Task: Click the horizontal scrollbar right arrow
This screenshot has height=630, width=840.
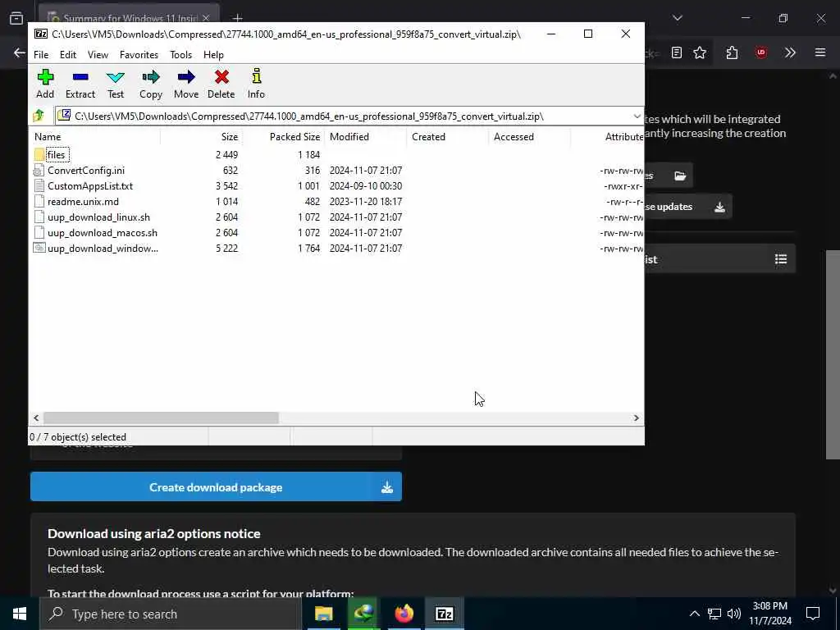Action: 637,418
